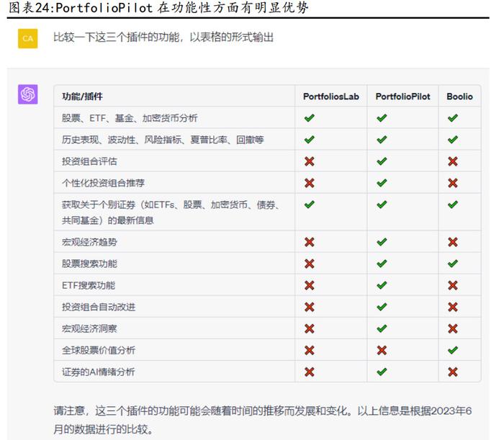The width and height of the screenshot is (504, 440).
Task: Click Boolio red cross for 投资组合评估
Action: (453, 161)
